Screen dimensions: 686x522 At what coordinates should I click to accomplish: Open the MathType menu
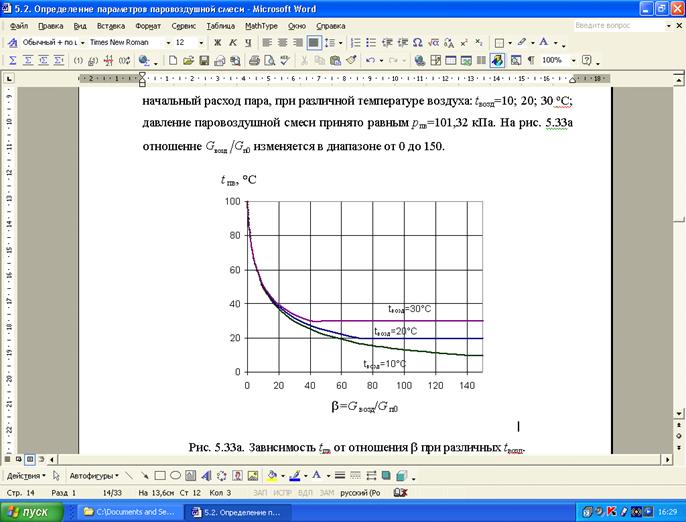(x=261, y=26)
